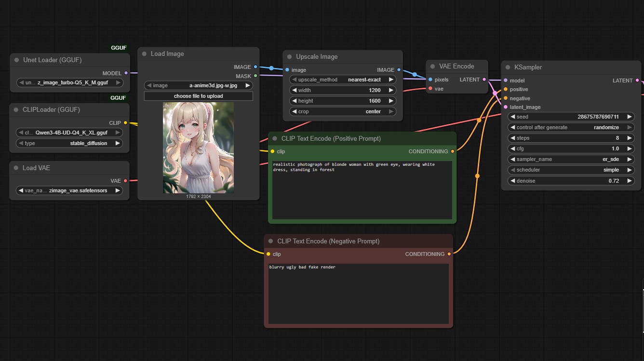Collapse the Load Image node via header dot
The image size is (644, 361).
click(x=144, y=54)
